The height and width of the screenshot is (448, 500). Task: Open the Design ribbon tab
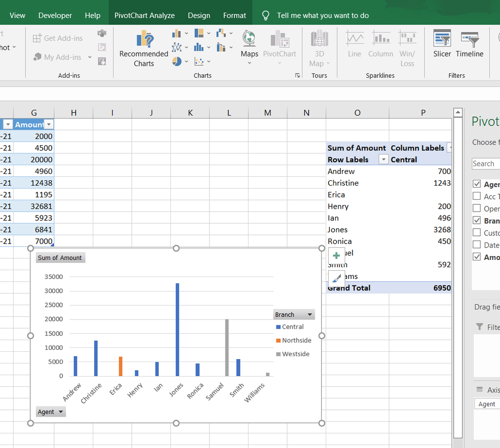point(199,15)
